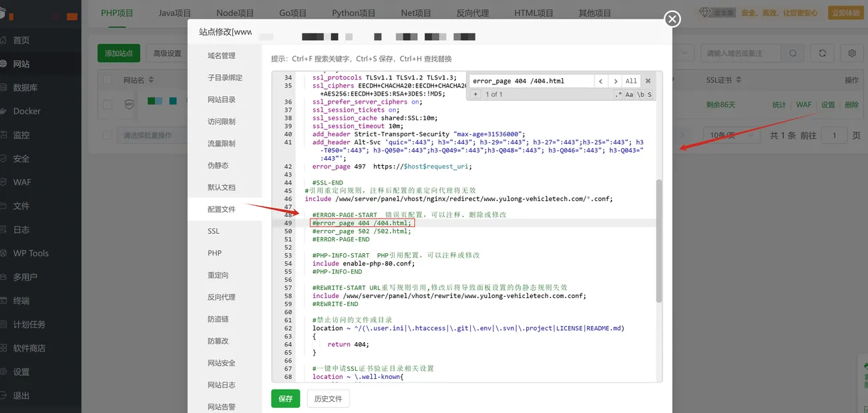The width and height of the screenshot is (868, 413).
Task: Tick the checkbox beside batch operation
Action: coord(107,135)
